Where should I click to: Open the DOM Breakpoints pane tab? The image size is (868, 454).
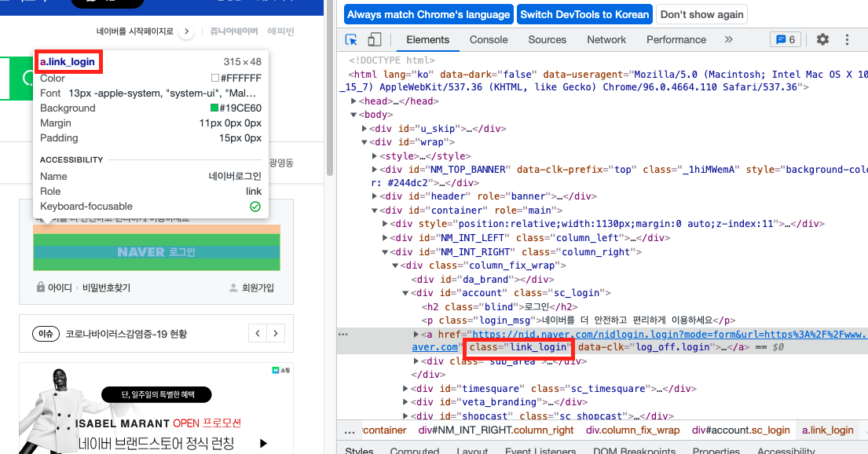pyautogui.click(x=635, y=450)
